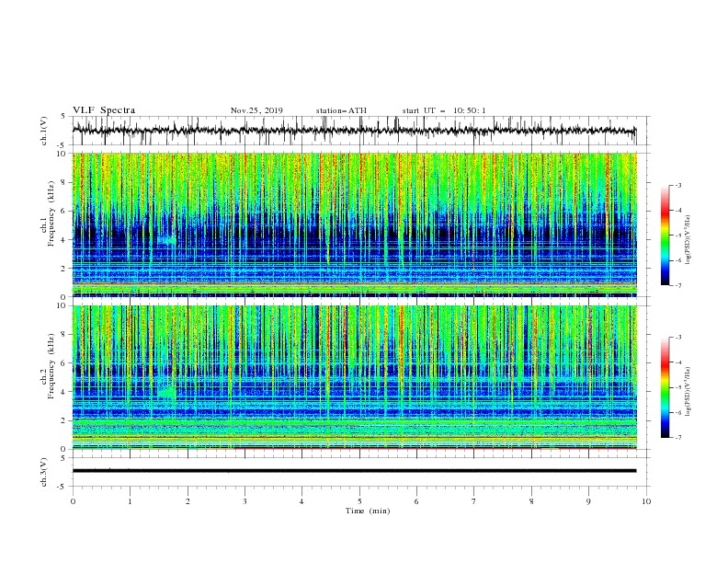Click the time axis tick '0'
The width and height of the screenshot is (728, 563).
[73, 501]
